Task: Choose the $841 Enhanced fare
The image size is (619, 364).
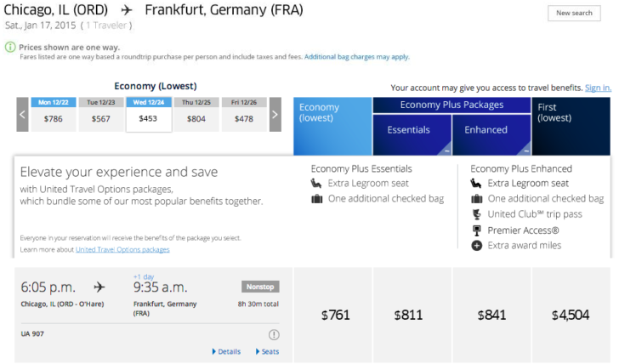Action: click(x=491, y=315)
